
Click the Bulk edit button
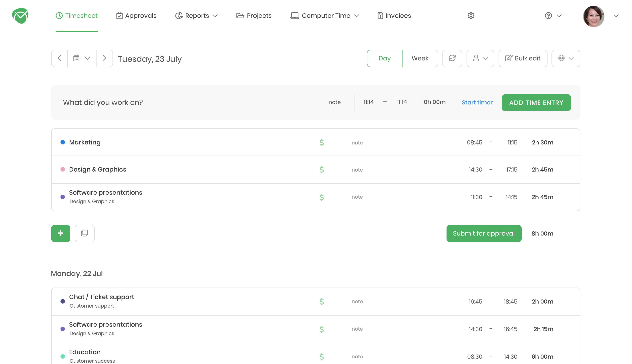pos(523,58)
